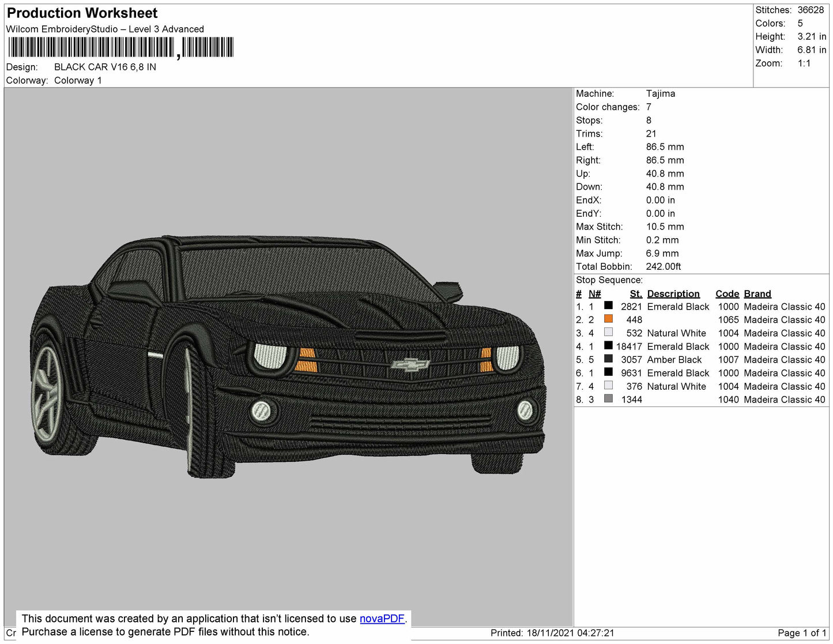Click the Code column header
This screenshot has height=644, width=833.
[x=727, y=293]
